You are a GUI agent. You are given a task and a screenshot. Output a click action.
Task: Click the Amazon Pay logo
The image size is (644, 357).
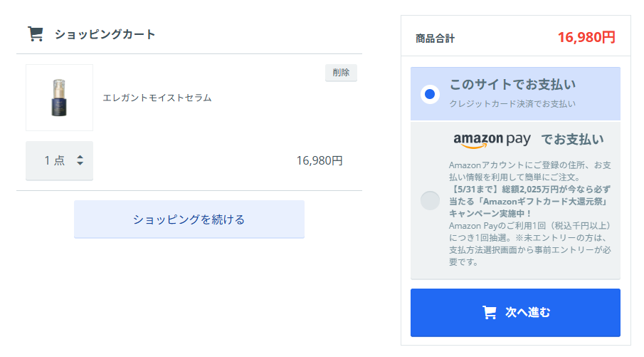(x=492, y=140)
